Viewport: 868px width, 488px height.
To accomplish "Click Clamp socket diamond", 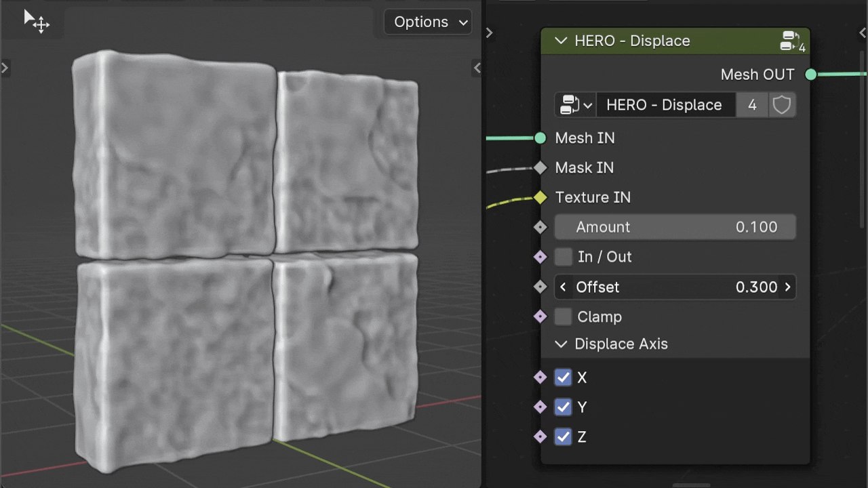I will tap(540, 317).
